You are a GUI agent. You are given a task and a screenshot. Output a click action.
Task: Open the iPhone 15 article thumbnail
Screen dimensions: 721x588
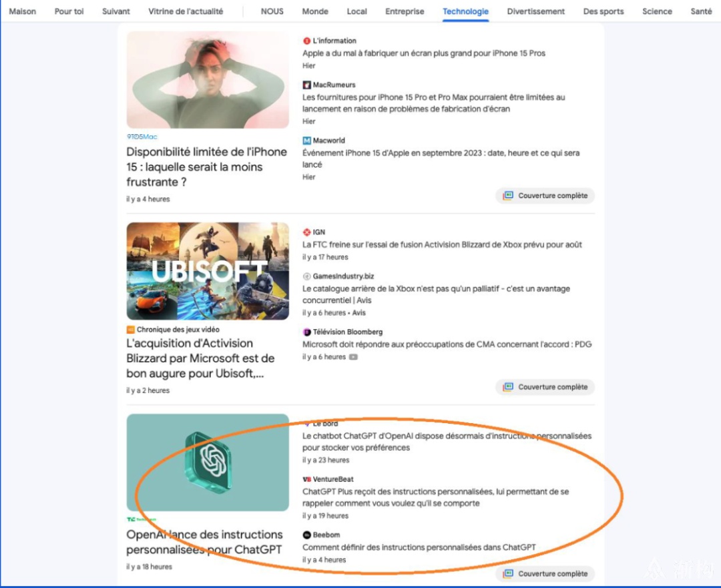point(208,80)
